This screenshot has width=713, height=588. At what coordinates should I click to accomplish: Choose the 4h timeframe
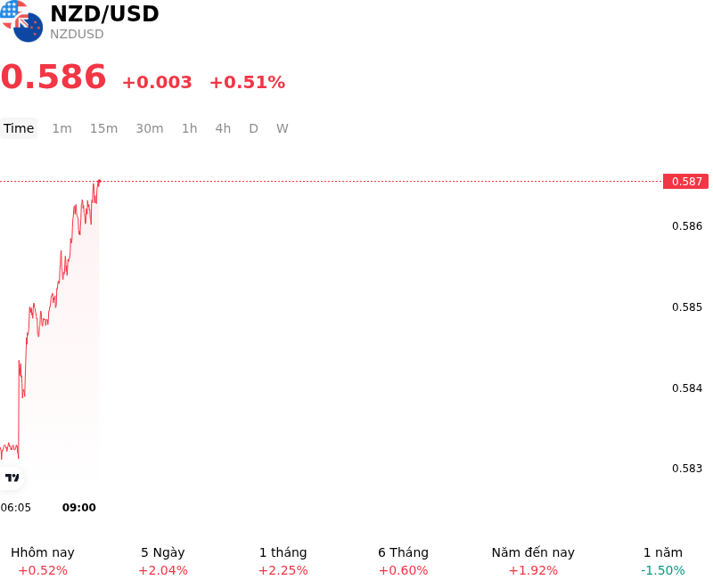click(223, 128)
